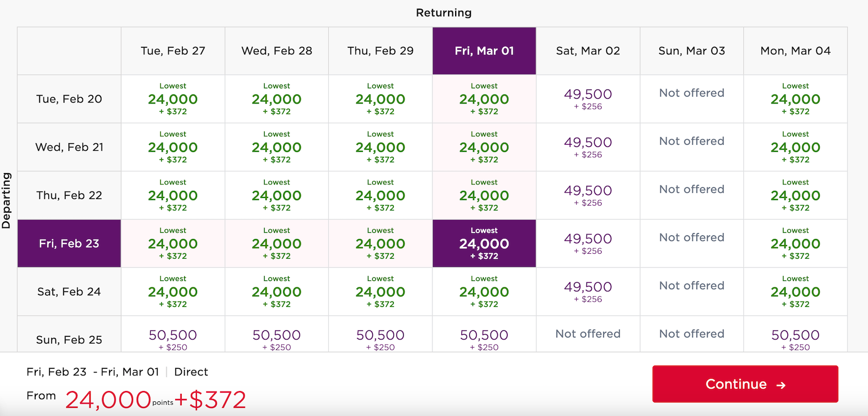Choose the 24,000 + $372 fare for Feb 23 to Mar 01

click(x=483, y=243)
